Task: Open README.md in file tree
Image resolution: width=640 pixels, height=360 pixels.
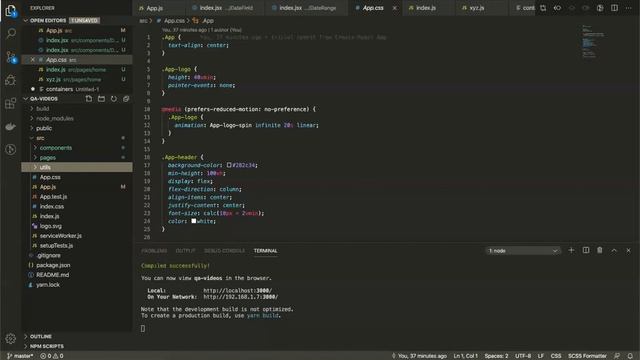Action: (x=52, y=275)
